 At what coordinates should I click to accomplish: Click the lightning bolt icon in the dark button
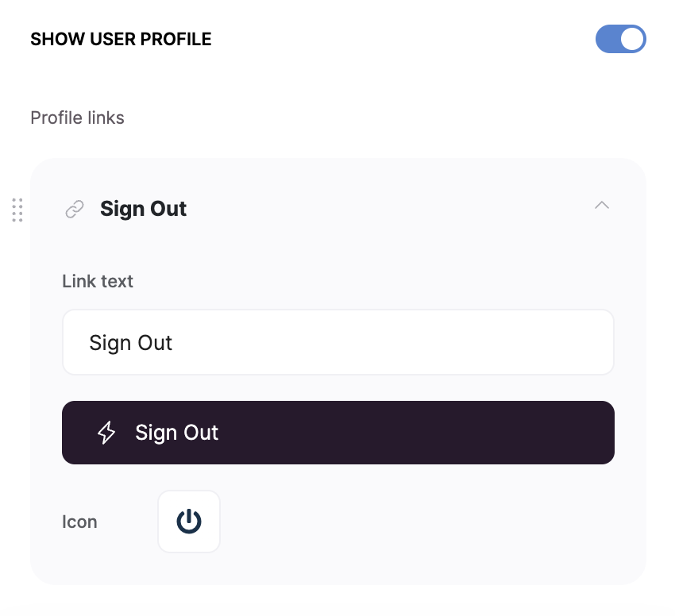coord(106,433)
